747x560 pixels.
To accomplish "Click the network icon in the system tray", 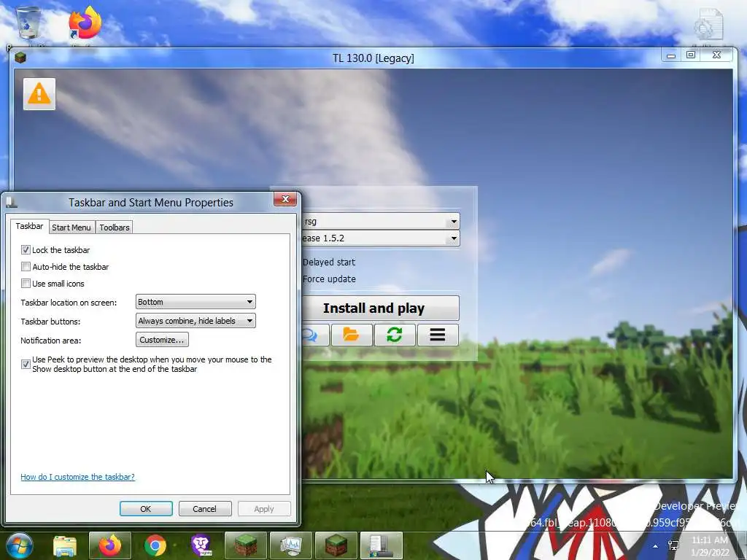I will click(x=673, y=546).
